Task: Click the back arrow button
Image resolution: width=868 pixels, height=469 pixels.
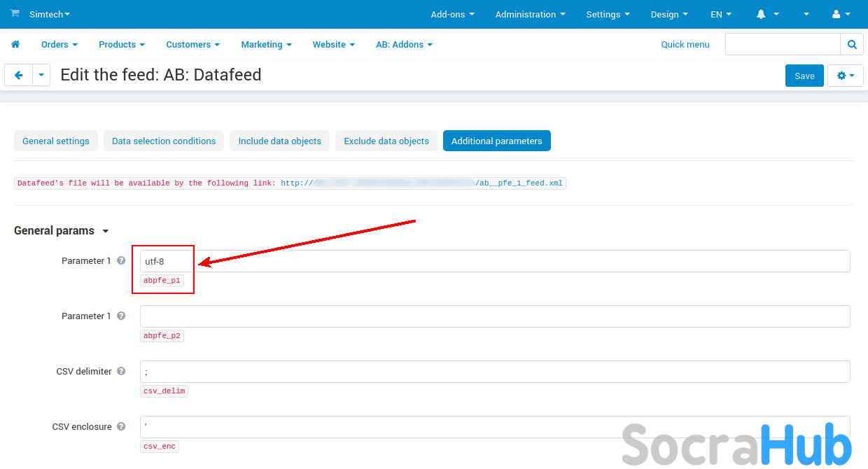Action: (19, 76)
